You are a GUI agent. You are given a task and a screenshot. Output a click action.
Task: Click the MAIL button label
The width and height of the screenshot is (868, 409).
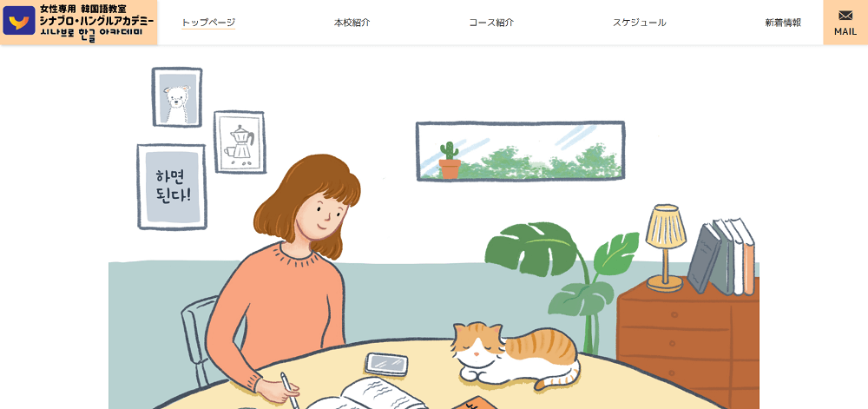(845, 31)
